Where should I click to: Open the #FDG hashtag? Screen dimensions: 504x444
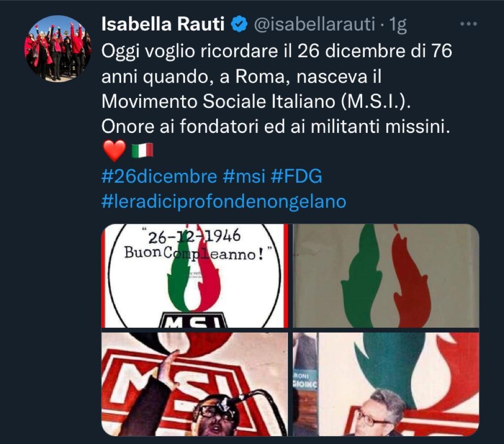[x=296, y=177]
